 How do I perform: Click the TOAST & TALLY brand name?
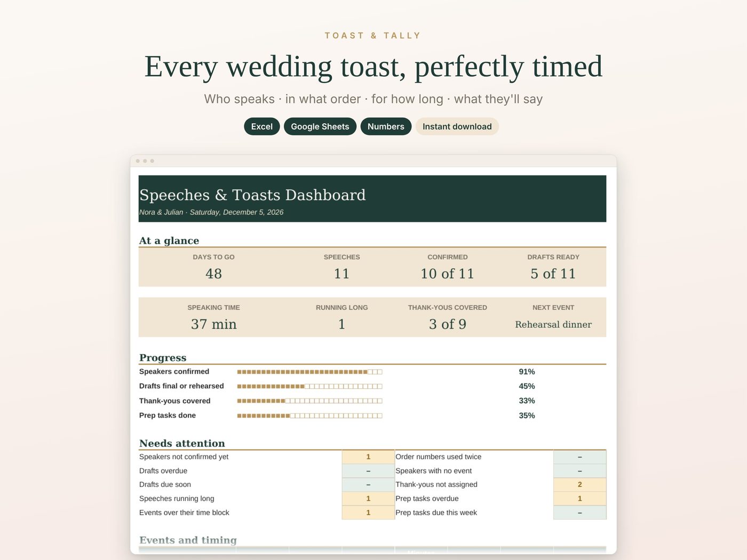(373, 36)
